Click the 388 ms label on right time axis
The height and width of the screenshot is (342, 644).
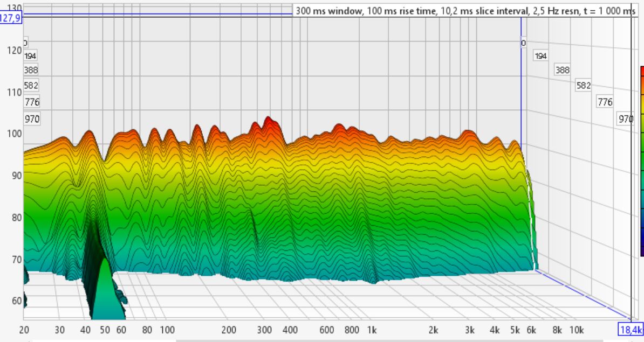click(563, 70)
